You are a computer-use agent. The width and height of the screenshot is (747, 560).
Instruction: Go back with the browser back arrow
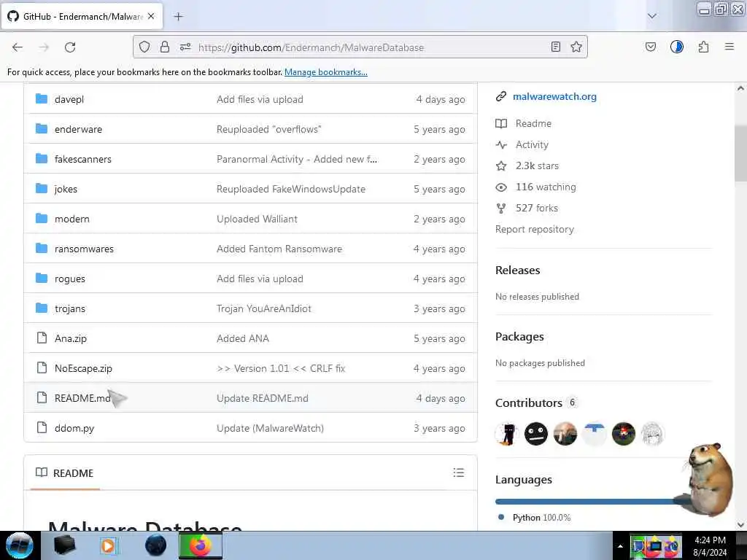pyautogui.click(x=18, y=47)
